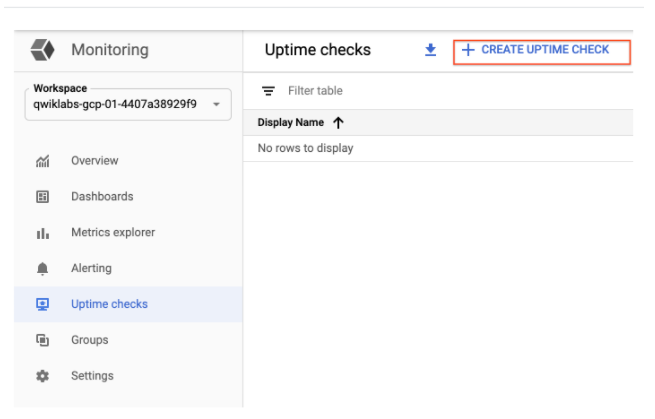This screenshot has height=419, width=655.
Task: Go to Dashboards page
Action: point(128,197)
